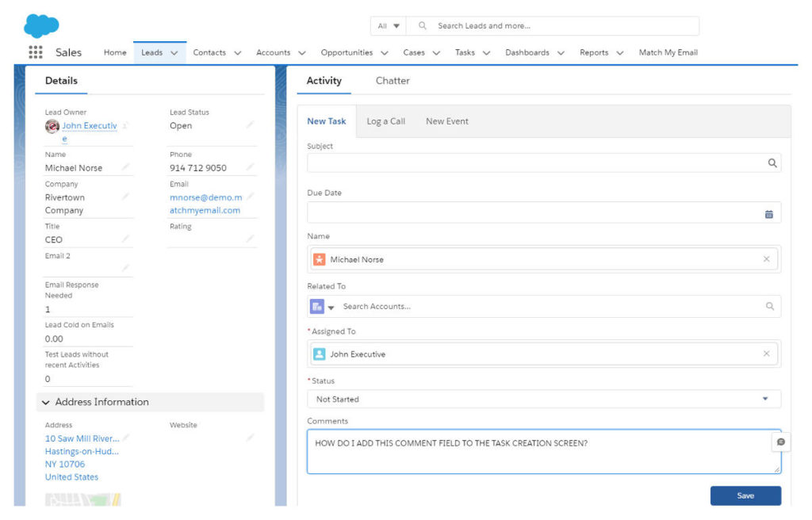Edit the Company field pencil icon
This screenshot has width=812, height=520.
[125, 197]
